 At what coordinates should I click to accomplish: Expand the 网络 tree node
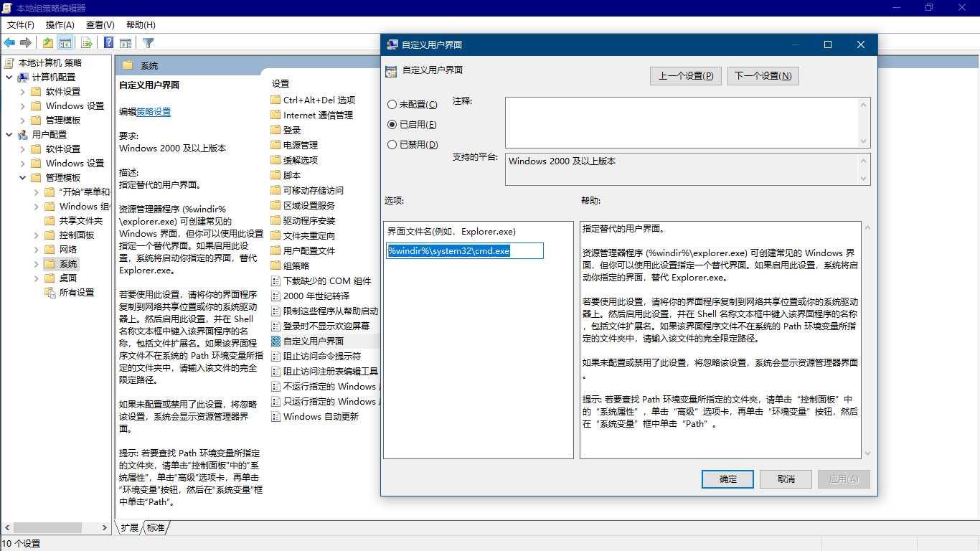click(x=36, y=250)
